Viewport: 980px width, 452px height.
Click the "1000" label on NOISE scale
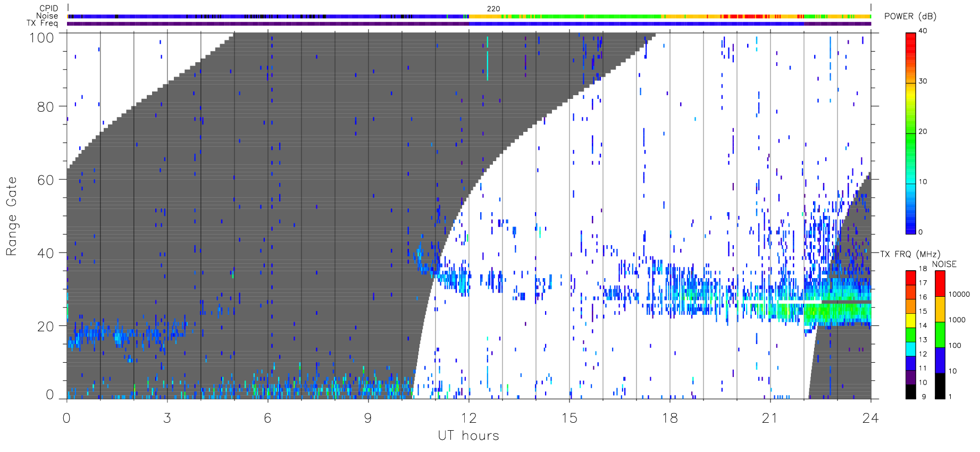point(957,320)
